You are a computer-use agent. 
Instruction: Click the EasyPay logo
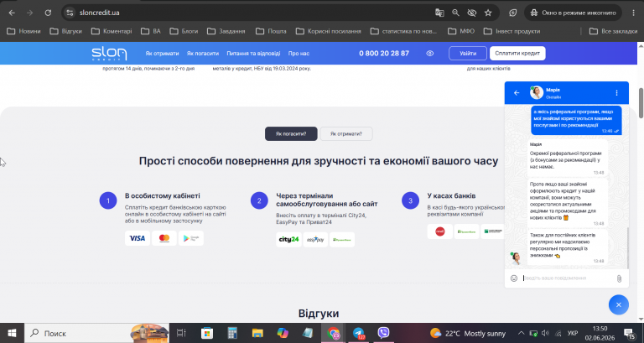(315, 240)
